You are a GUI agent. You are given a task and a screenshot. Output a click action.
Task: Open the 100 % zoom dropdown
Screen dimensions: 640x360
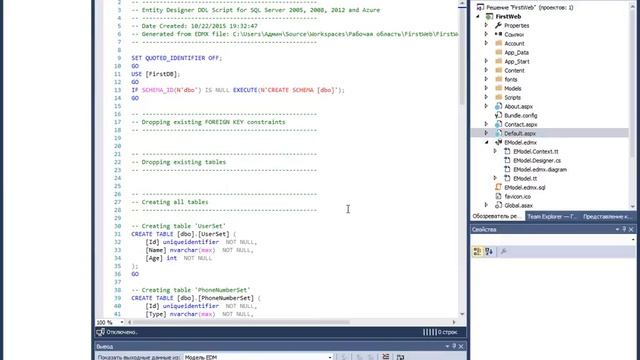pyautogui.click(x=122, y=322)
